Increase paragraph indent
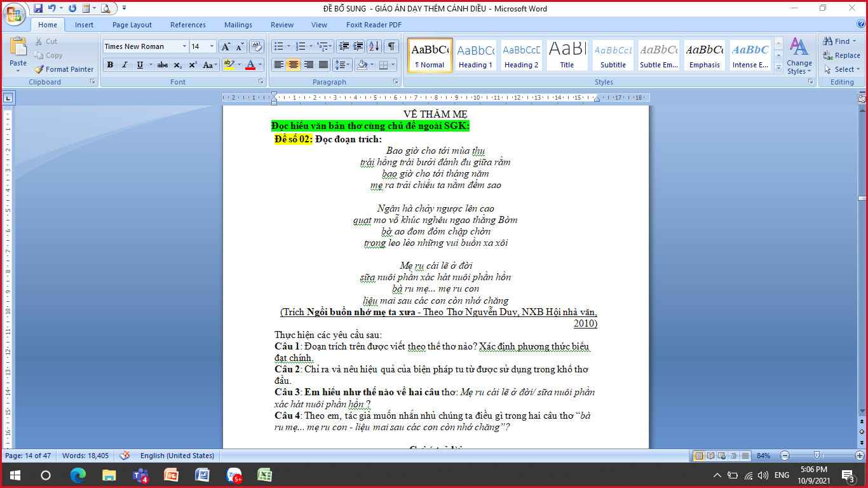The width and height of the screenshot is (868, 488). (358, 46)
